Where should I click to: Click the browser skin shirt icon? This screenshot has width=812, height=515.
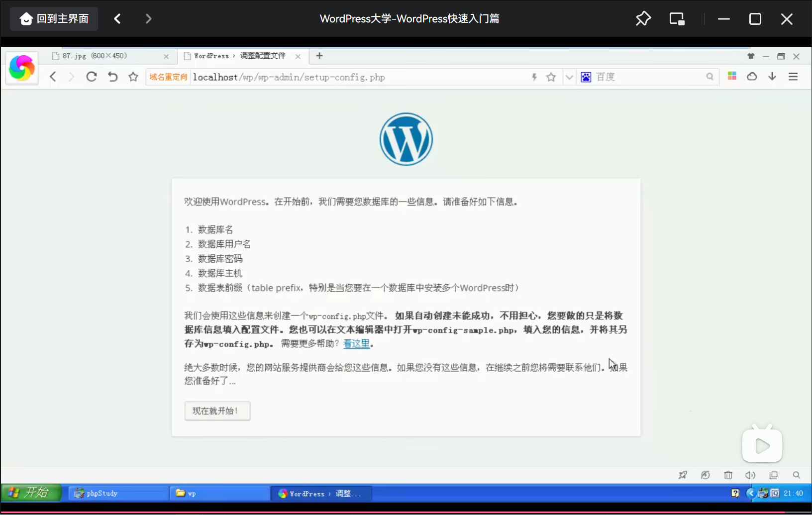click(751, 56)
